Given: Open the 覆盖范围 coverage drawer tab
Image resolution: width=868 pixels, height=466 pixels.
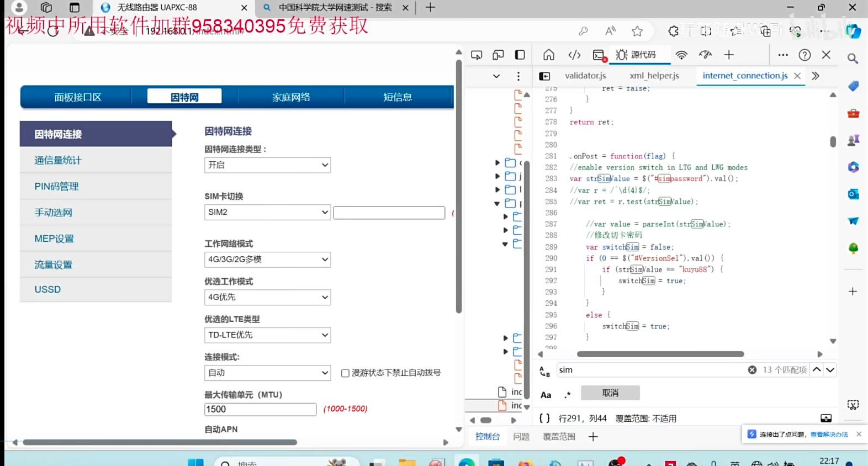Looking at the screenshot, I should pos(559,437).
